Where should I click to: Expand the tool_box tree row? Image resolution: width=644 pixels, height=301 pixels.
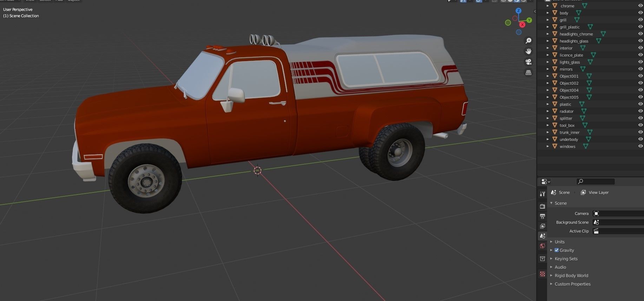click(x=547, y=125)
